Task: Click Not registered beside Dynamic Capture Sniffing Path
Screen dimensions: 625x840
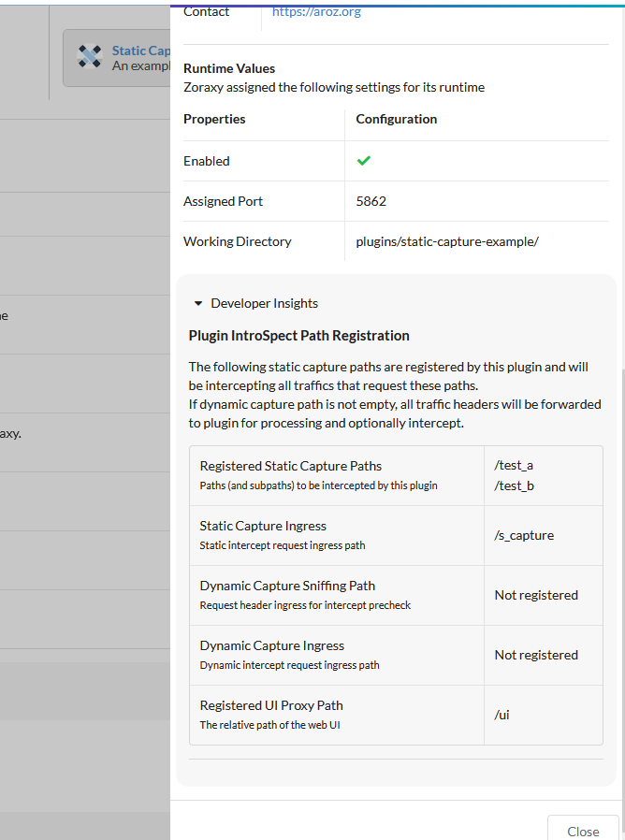Action: pos(536,595)
